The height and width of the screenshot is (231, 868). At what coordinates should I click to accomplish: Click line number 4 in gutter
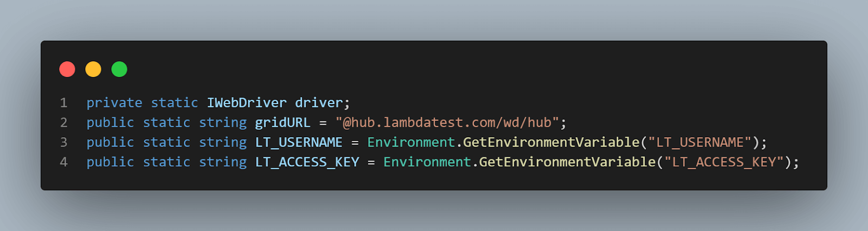64,162
